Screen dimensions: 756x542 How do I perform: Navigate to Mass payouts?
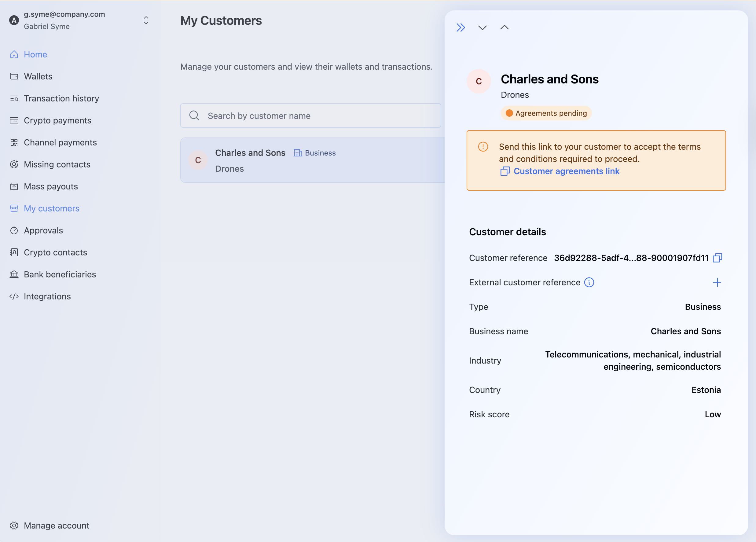pyautogui.click(x=51, y=186)
